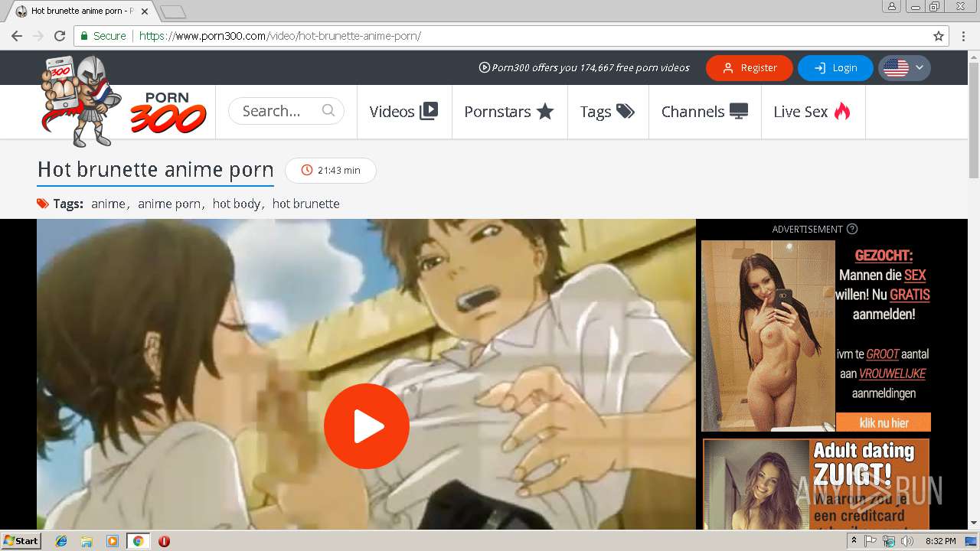The image size is (980, 551).
Task: Open a new browser tab
Action: (x=173, y=11)
